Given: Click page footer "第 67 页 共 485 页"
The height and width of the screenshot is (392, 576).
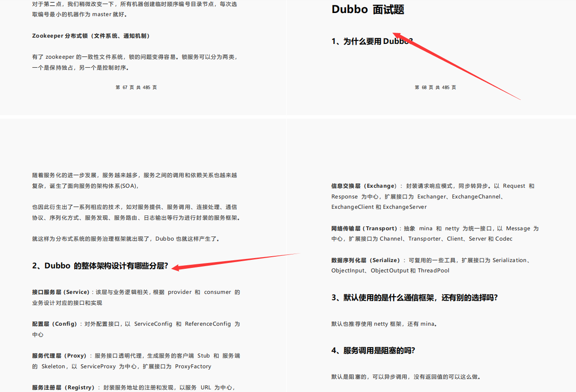Looking at the screenshot, I should [136, 87].
